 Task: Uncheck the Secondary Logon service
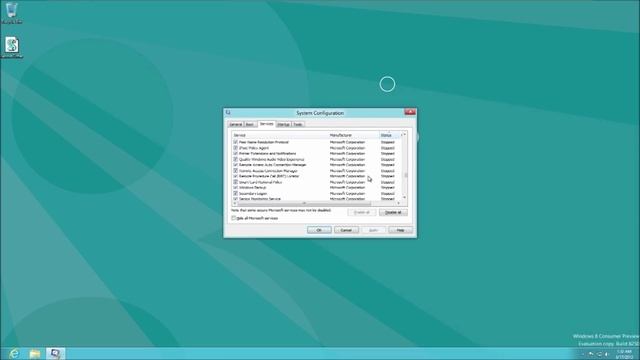[x=236, y=193]
